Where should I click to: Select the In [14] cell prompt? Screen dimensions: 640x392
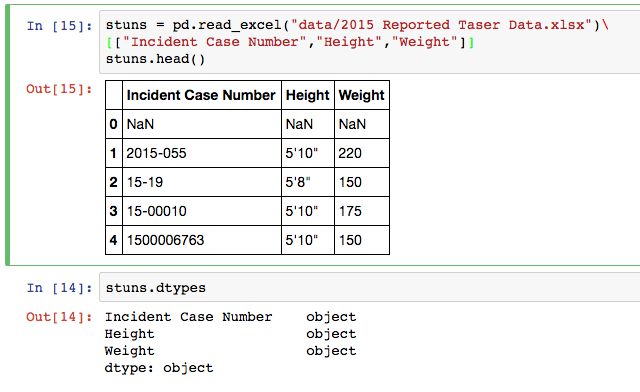(x=59, y=288)
